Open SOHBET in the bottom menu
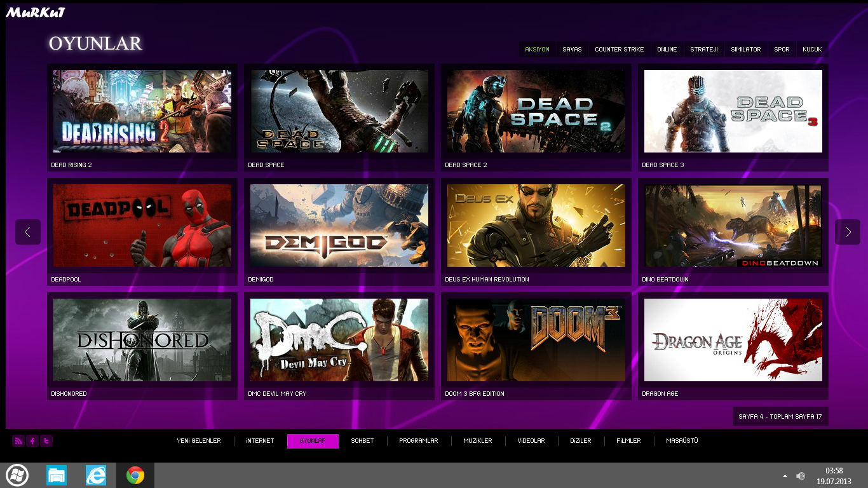Image resolution: width=868 pixels, height=488 pixels. coord(362,441)
